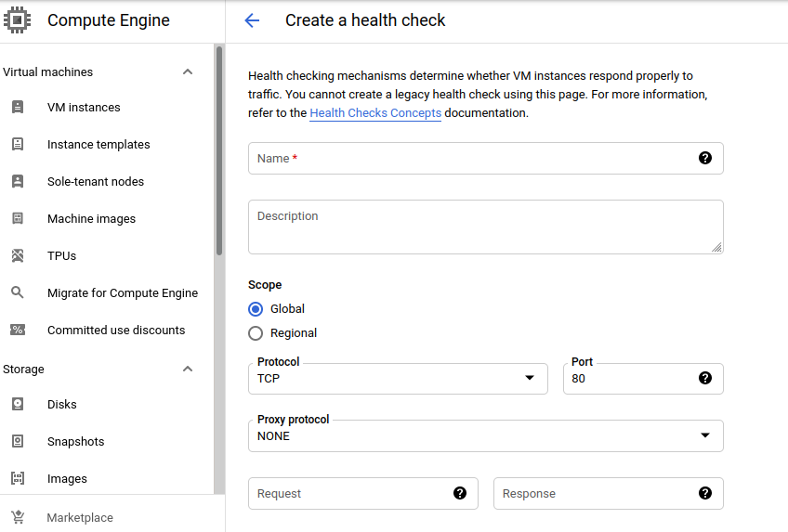Open Machine images page
The height and width of the screenshot is (532, 788).
pos(91,219)
